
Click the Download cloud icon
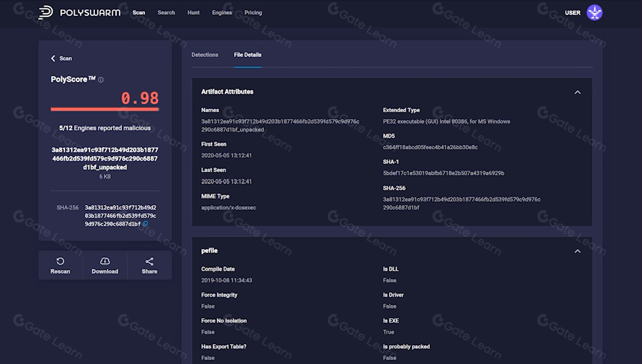click(105, 261)
